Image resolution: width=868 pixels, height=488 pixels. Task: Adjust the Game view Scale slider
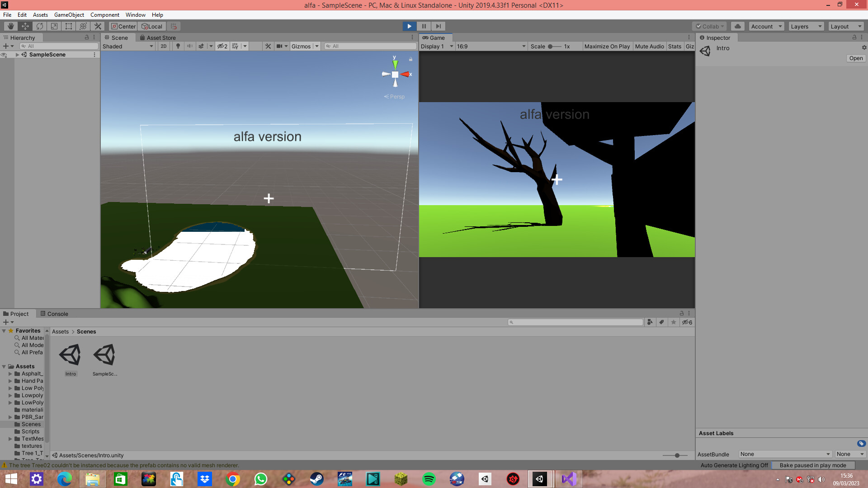(x=551, y=46)
